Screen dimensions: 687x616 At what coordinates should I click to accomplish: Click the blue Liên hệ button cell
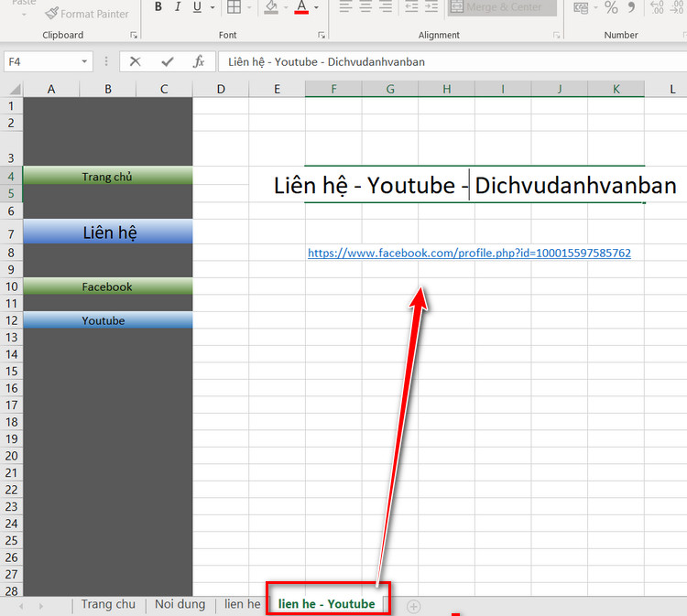[x=108, y=232]
